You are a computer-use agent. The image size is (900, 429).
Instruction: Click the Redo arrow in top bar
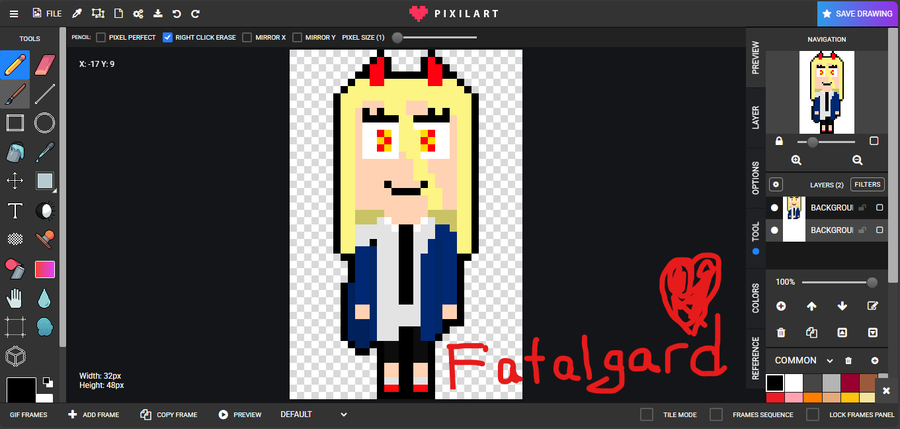(x=196, y=14)
